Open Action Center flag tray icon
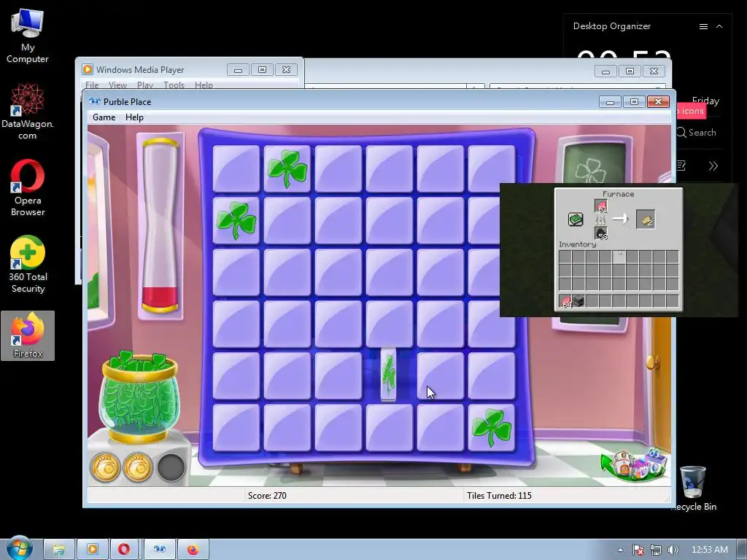Screen dimensions: 747x560 (638, 550)
